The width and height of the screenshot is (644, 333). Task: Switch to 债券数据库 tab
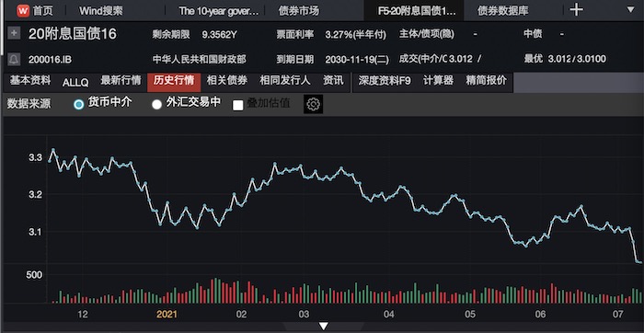point(503,11)
